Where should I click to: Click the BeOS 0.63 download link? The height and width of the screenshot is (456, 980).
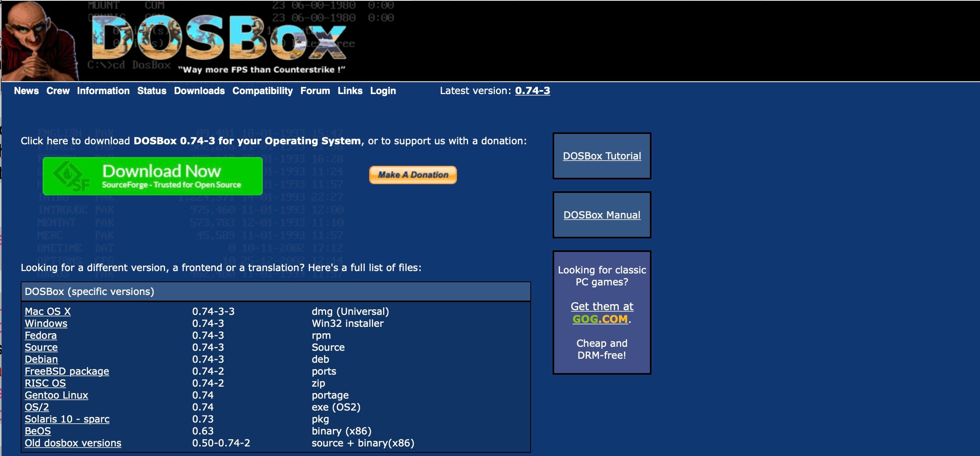pos(37,431)
